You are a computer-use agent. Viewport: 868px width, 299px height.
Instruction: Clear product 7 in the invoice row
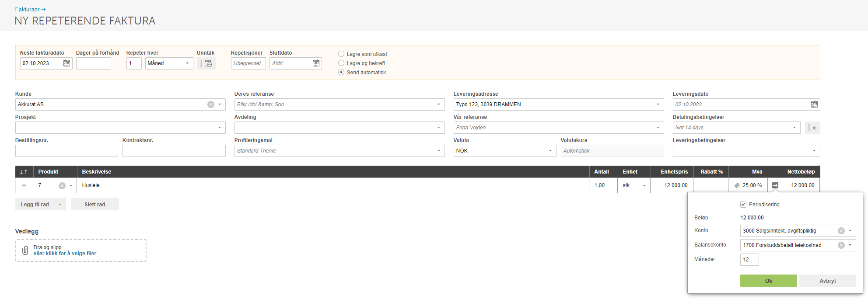point(62,186)
